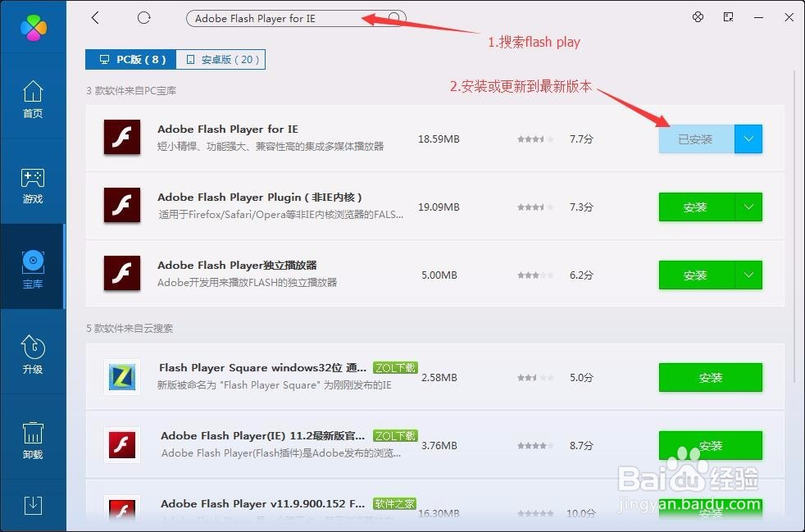Open the 首页 home sidebar item
The width and height of the screenshot is (805, 532).
click(33, 99)
